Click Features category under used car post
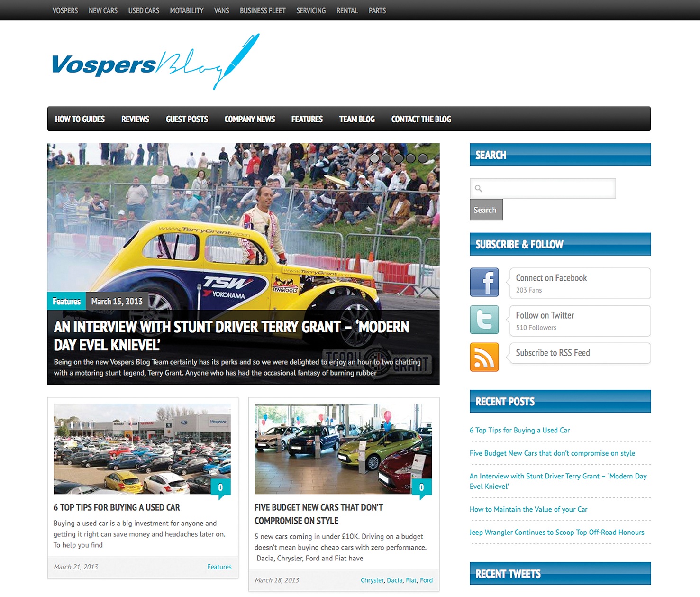Screen dimensions: 700x597 click(219, 567)
